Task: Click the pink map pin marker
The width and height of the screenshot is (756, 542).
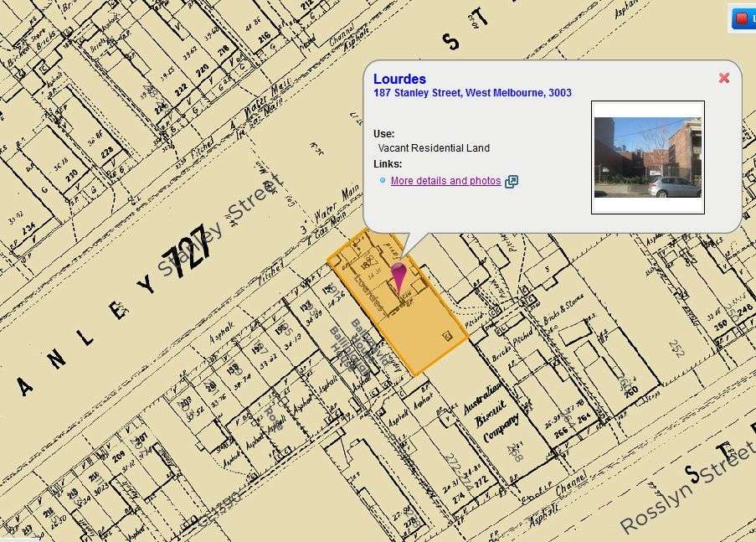Action: coord(399,276)
